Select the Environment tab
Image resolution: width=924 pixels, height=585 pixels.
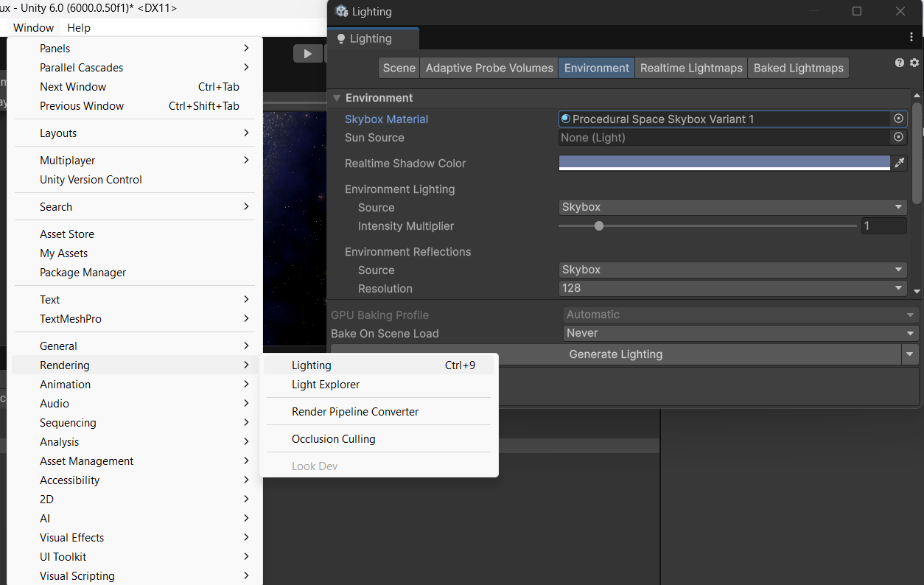tap(597, 68)
